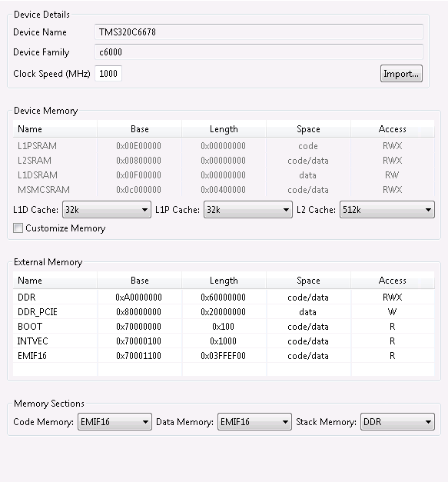Viewport: 448px width, 482px height.
Task: Click the Device Memory Length column header
Action: pyautogui.click(x=224, y=129)
